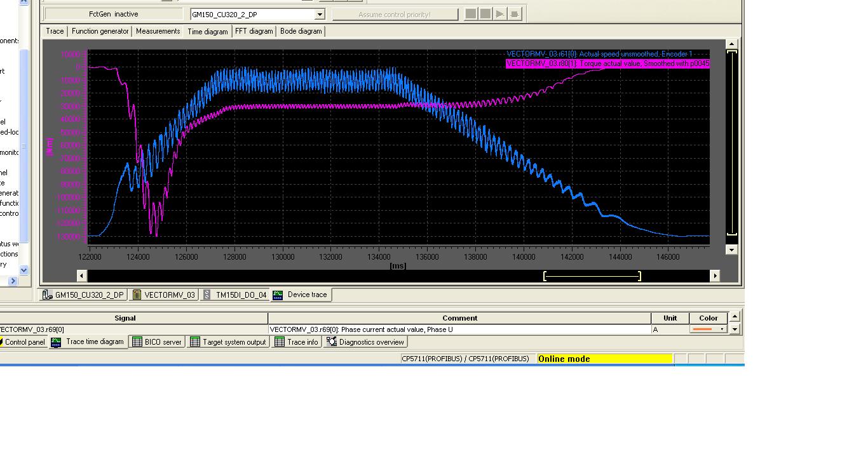
Task: Open the GM150_CU320_2_DP window tab
Action: coord(83,295)
